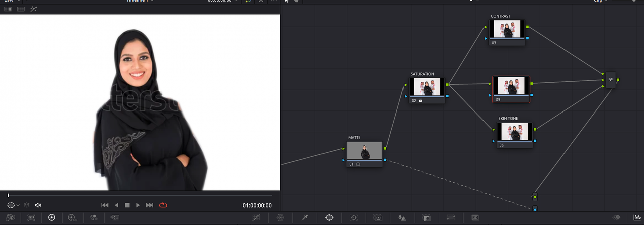Screen dimensions: 644x225
Task: Click the SATURATION node green RGB output
Action: (447, 84)
